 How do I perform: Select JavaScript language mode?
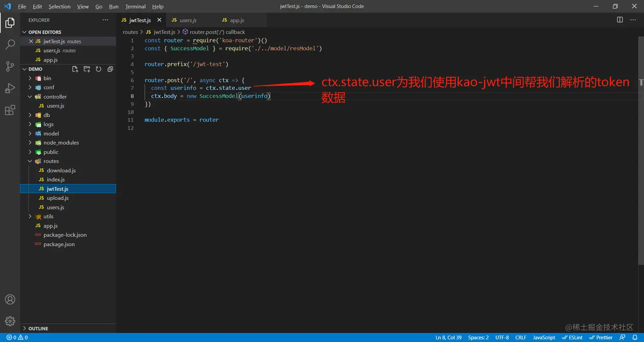544,337
